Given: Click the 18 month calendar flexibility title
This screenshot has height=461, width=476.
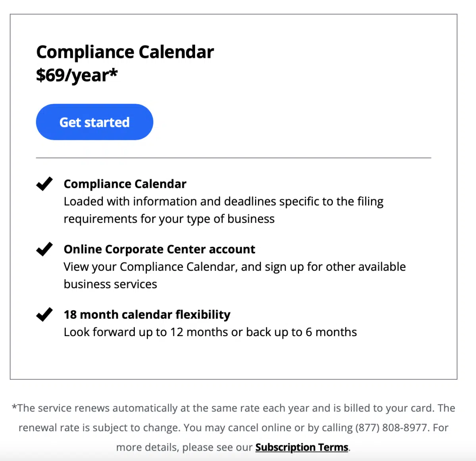Looking at the screenshot, I should pyautogui.click(x=147, y=314).
